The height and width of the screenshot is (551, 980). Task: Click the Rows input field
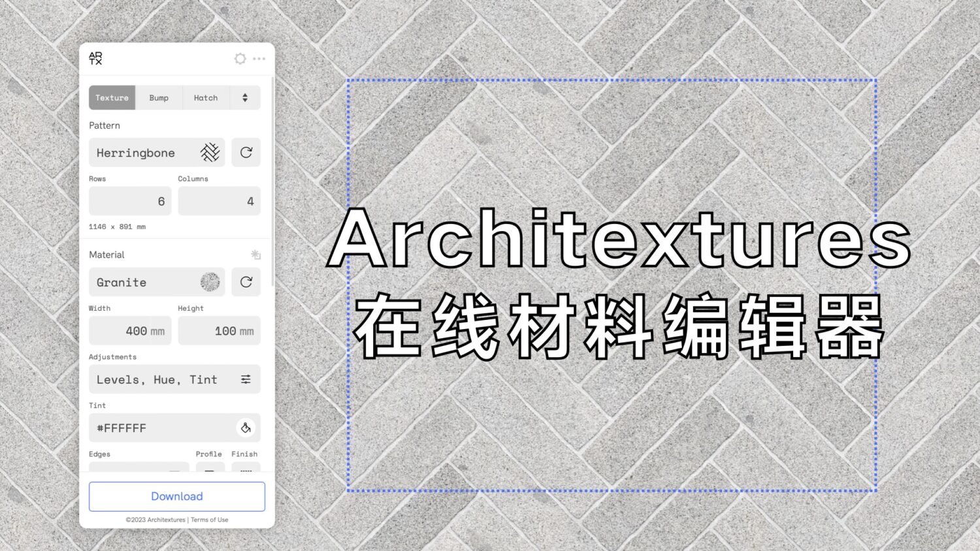point(131,202)
